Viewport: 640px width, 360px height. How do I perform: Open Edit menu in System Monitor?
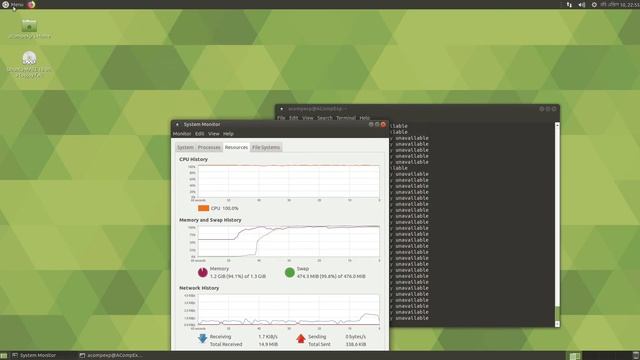[199, 133]
